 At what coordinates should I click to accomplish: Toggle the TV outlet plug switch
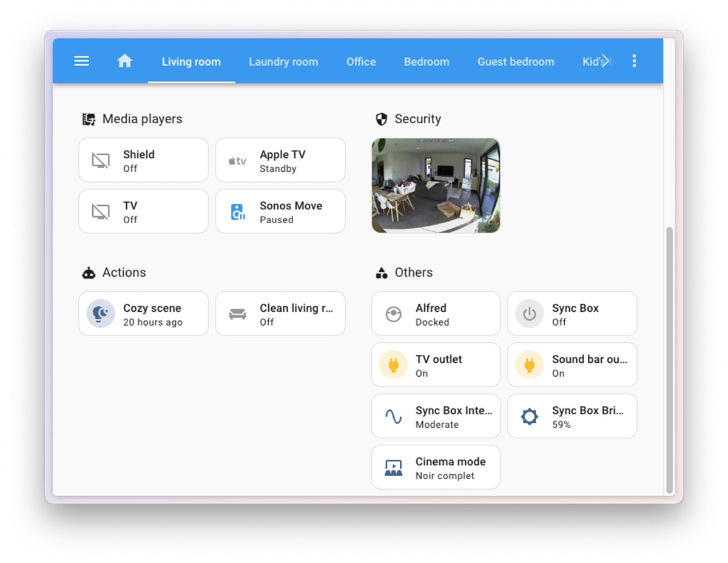pyautogui.click(x=393, y=365)
